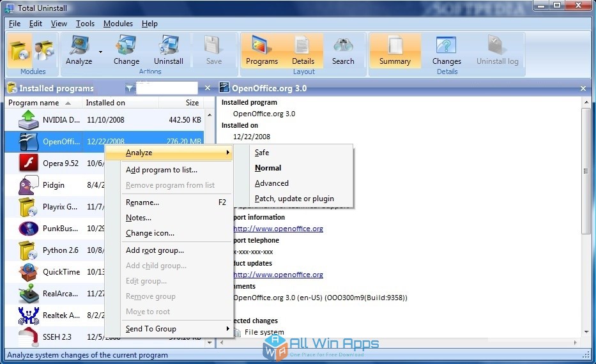Click Add root group...

click(x=169, y=250)
